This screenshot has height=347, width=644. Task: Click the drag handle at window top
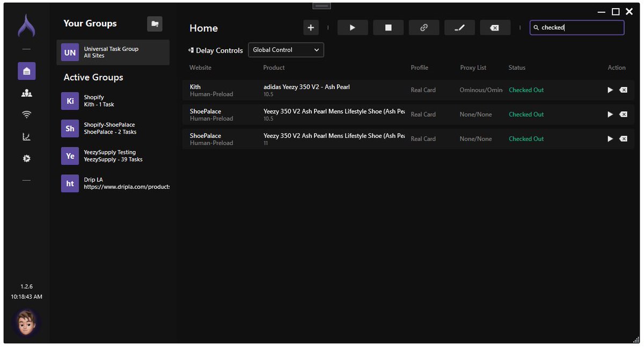point(321,5)
